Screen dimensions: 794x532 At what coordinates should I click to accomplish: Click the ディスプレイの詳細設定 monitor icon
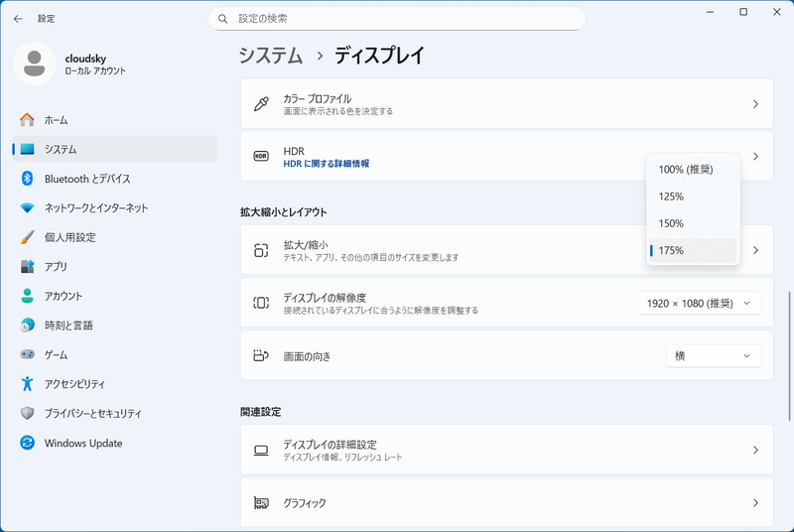(x=261, y=450)
